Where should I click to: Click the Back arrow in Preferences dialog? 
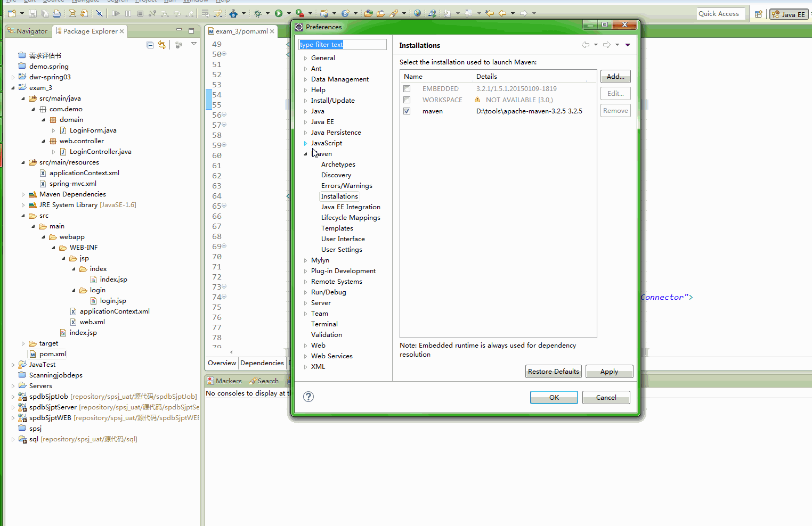click(586, 45)
